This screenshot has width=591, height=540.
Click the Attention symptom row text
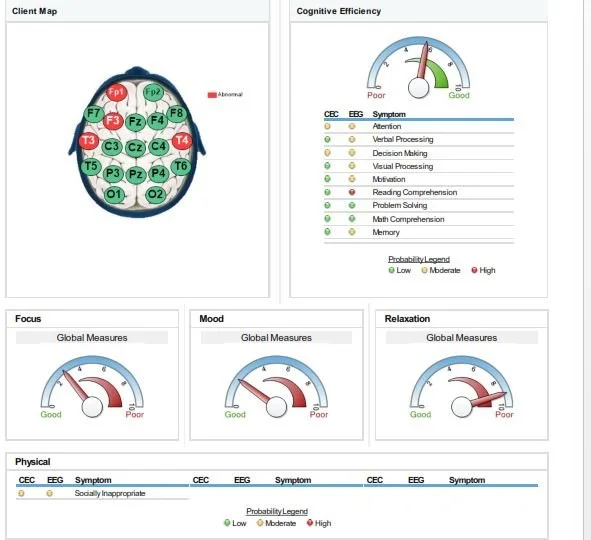[387, 126]
